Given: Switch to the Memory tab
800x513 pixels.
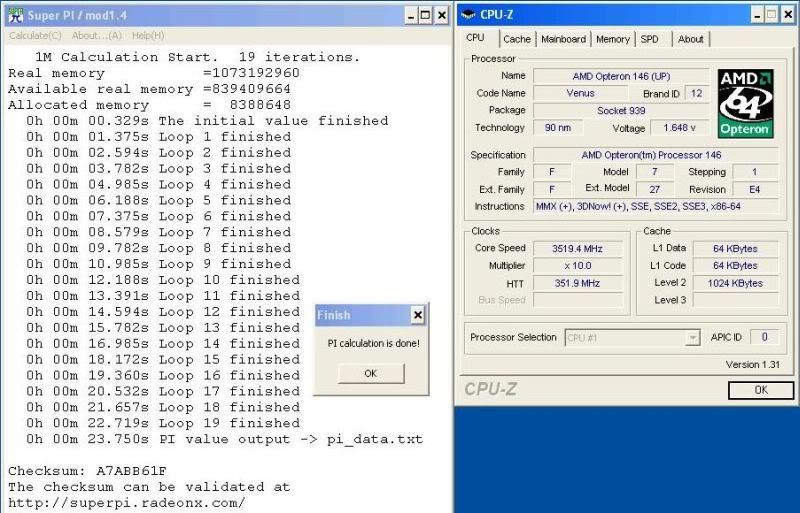Looking at the screenshot, I should [613, 39].
